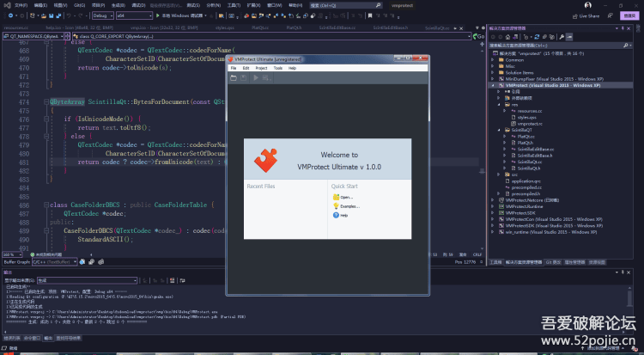Click the Visual Studio logo icon
The width and height of the screenshot is (644, 355).
point(7,5)
